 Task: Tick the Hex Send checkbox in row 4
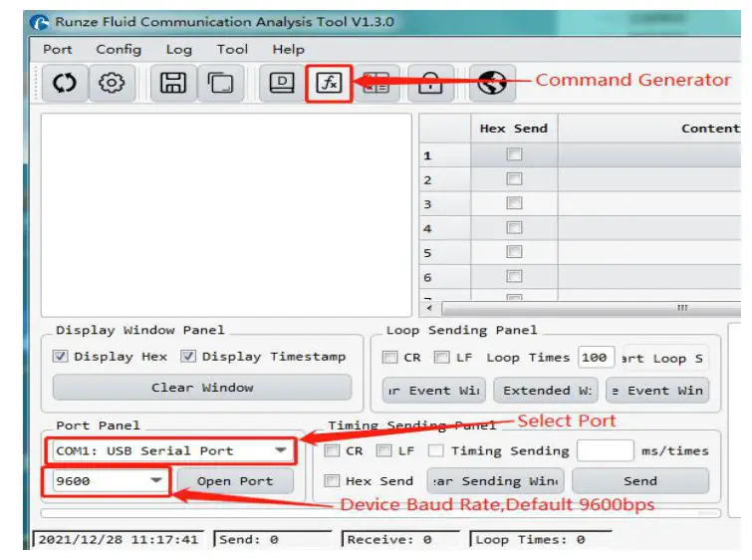tap(514, 227)
